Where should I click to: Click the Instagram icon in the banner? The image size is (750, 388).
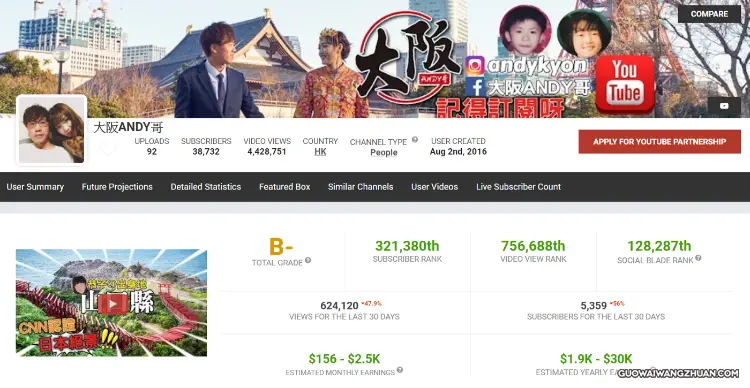coord(475,66)
